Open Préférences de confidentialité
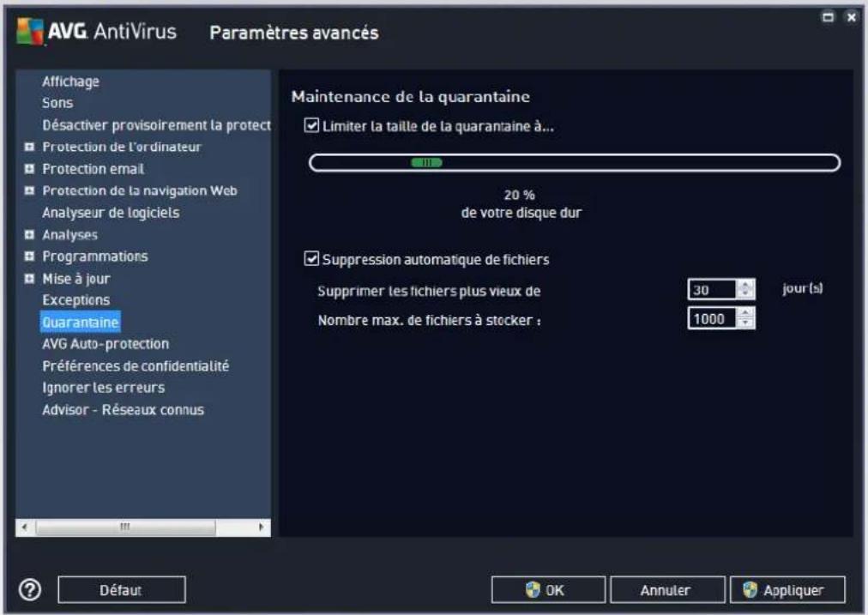The image size is (868, 615). (x=136, y=366)
